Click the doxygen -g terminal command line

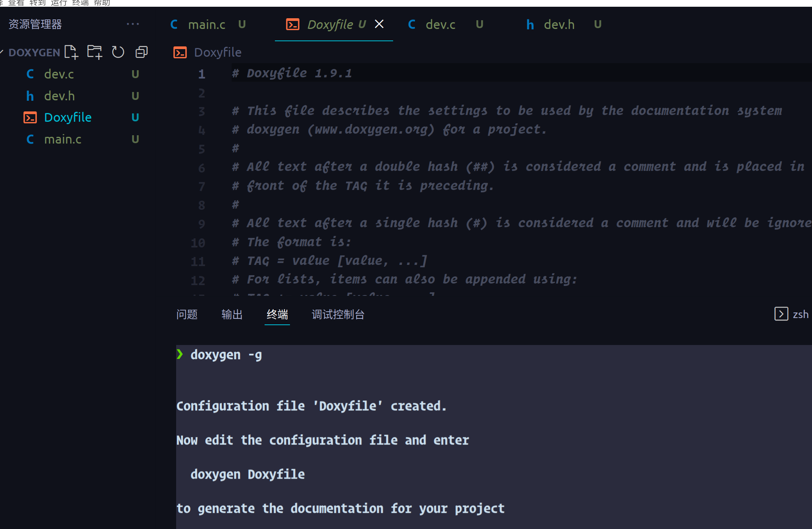click(226, 355)
